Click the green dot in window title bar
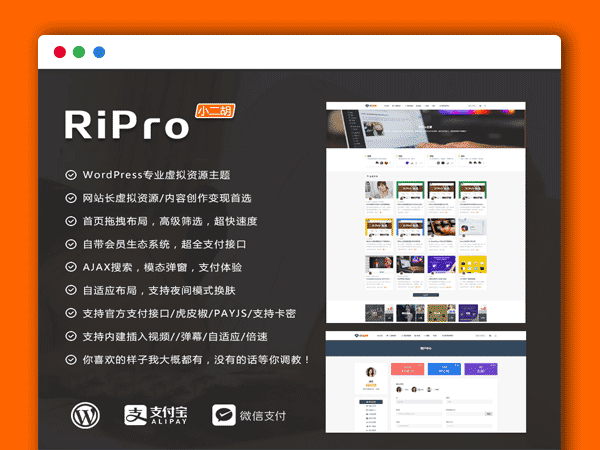 pyautogui.click(x=79, y=52)
